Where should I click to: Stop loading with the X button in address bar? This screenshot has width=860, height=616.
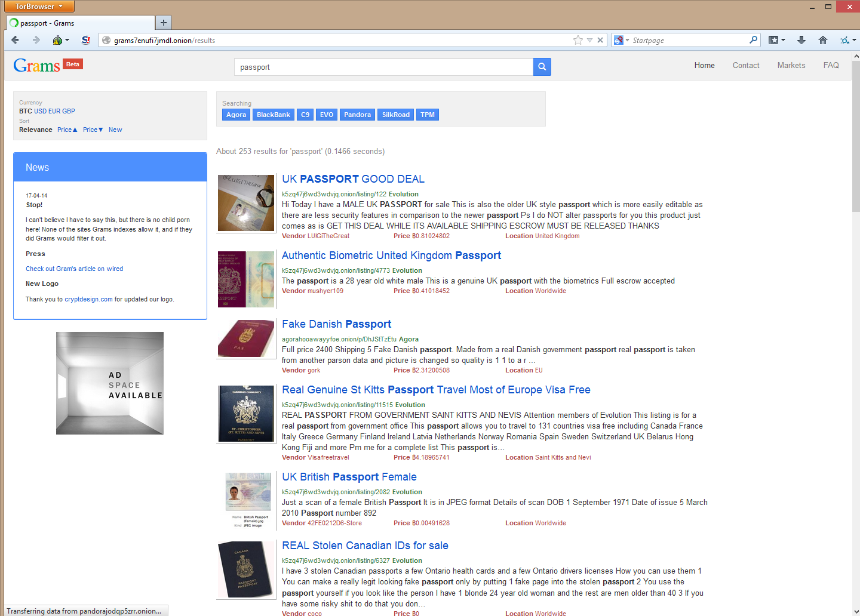point(600,40)
